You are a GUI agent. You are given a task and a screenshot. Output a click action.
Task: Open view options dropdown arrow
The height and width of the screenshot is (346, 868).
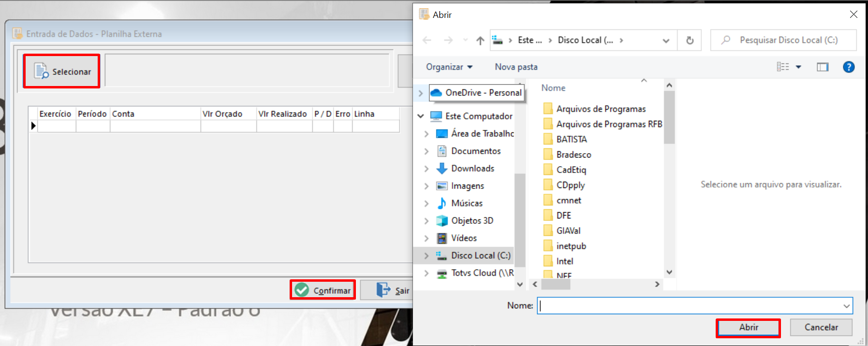point(798,67)
